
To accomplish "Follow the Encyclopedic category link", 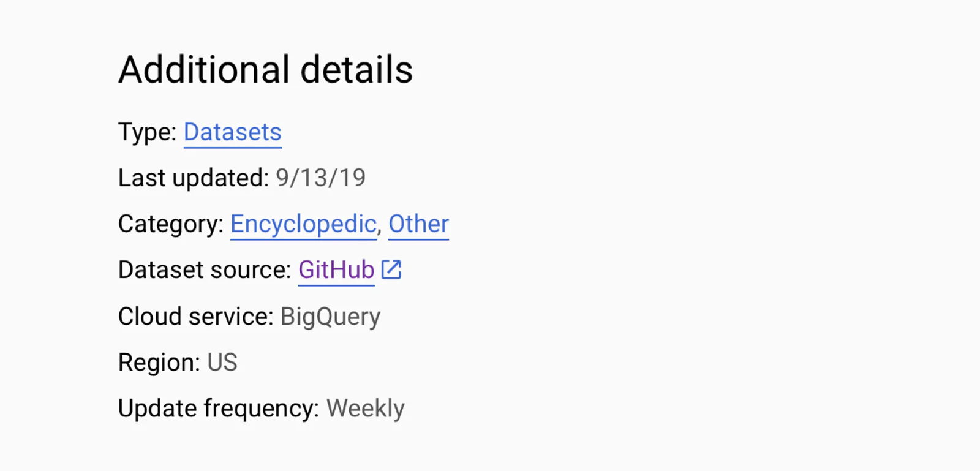I will pos(303,225).
